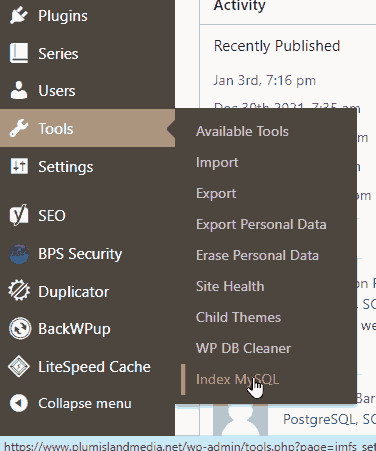The image size is (376, 451).
Task: Click the Tools wrench icon
Action: [x=19, y=128]
